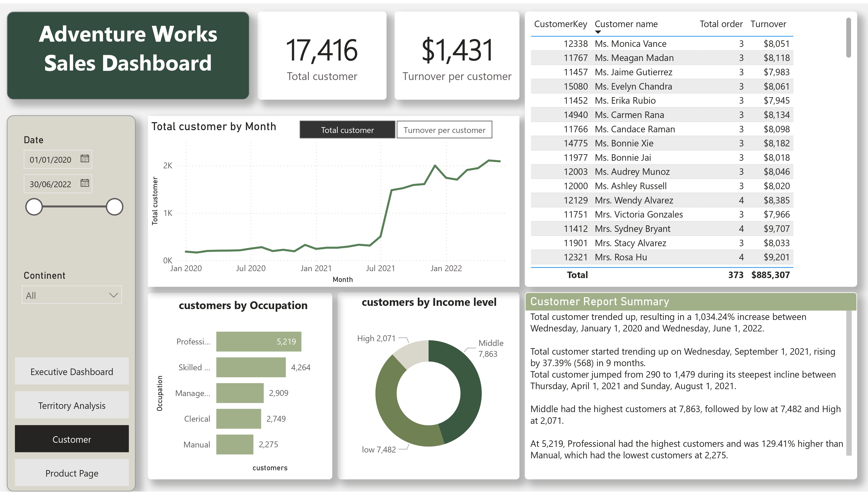
Task: Click the left date slider handle
Action: click(x=34, y=207)
